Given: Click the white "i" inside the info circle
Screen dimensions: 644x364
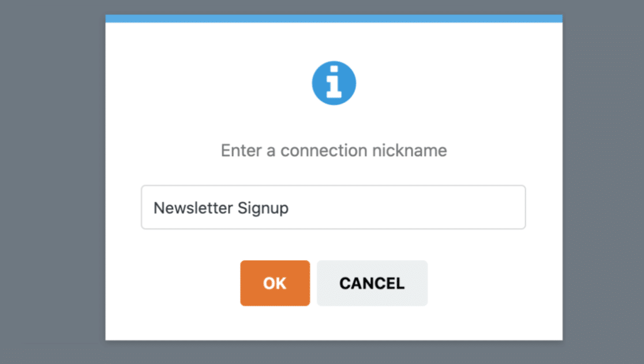Looking at the screenshot, I should [x=334, y=84].
